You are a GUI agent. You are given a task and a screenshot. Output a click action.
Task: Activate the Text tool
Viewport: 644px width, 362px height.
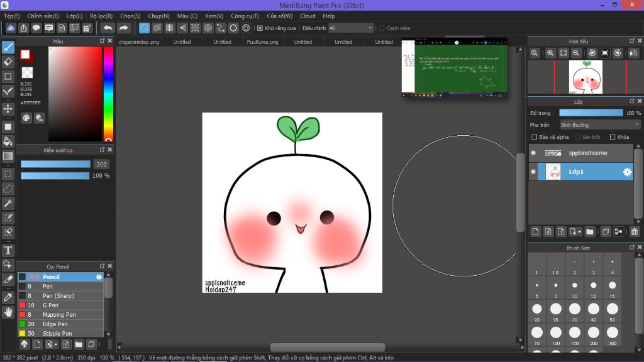pos(8,251)
